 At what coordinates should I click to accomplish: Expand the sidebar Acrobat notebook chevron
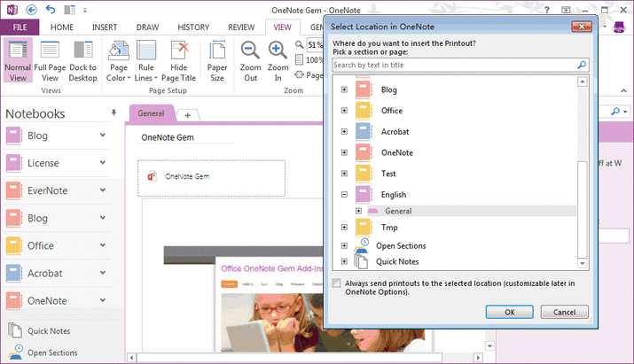103,273
